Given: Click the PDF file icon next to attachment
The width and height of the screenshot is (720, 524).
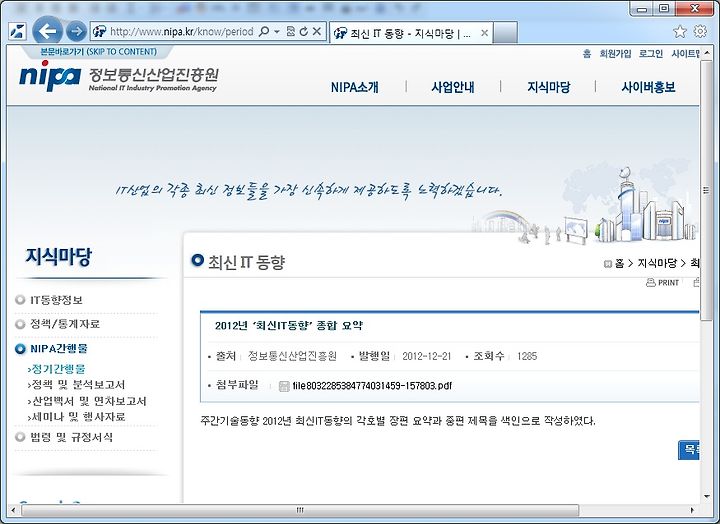Looking at the screenshot, I should (284, 386).
